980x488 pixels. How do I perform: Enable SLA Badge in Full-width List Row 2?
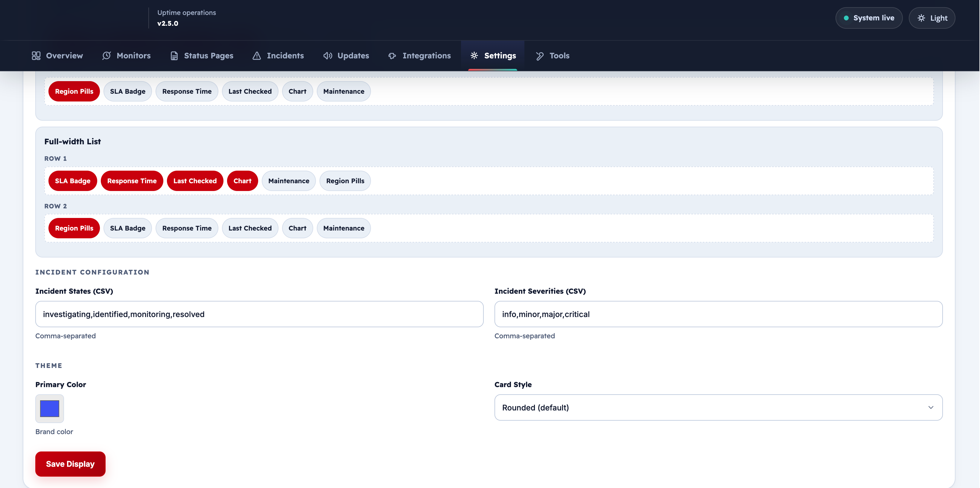tap(128, 228)
